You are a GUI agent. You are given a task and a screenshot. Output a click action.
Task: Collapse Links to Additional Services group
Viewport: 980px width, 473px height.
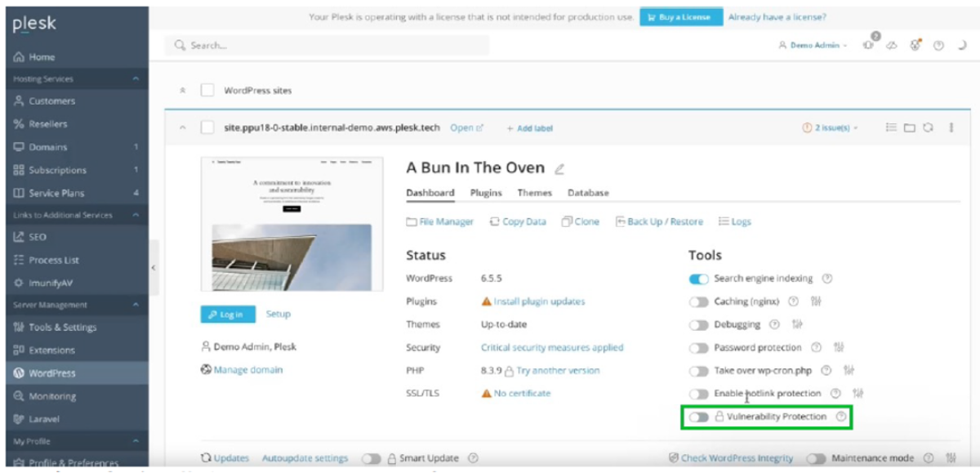pyautogui.click(x=136, y=215)
